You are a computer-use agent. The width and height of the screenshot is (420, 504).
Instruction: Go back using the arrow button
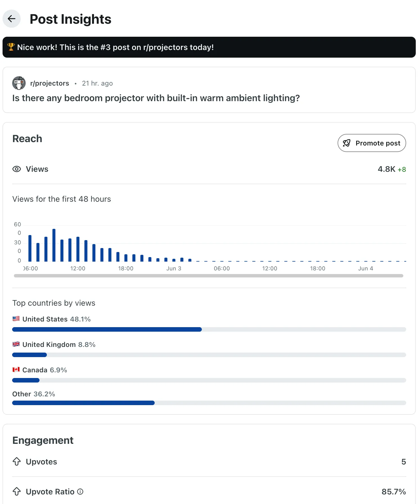click(x=12, y=19)
